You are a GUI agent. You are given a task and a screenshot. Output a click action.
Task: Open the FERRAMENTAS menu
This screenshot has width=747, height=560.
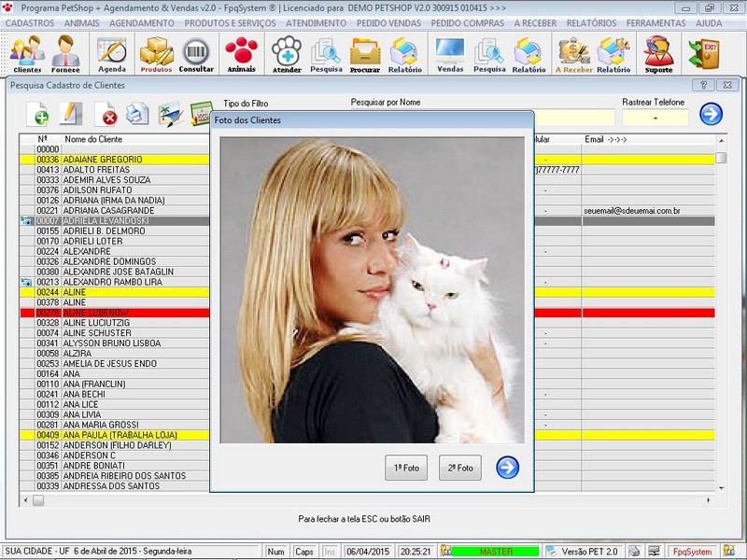tap(656, 22)
